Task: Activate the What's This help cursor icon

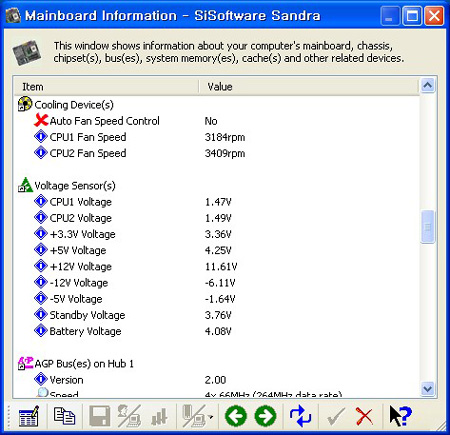Action: point(400,416)
